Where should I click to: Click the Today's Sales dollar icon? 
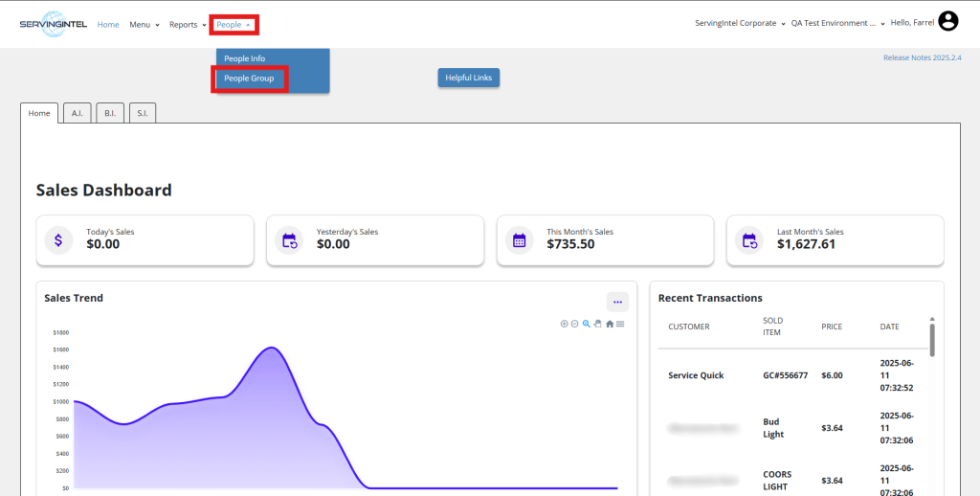pos(58,240)
